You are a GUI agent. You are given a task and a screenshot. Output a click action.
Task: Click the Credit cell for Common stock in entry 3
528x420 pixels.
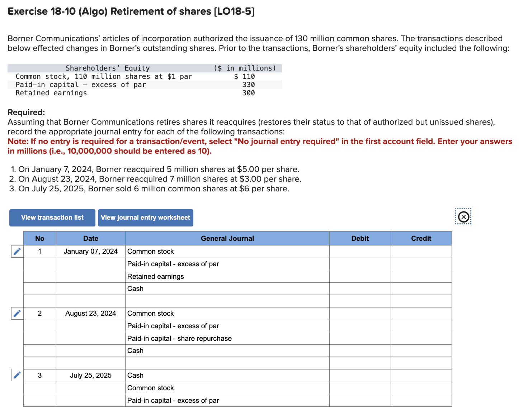421,388
